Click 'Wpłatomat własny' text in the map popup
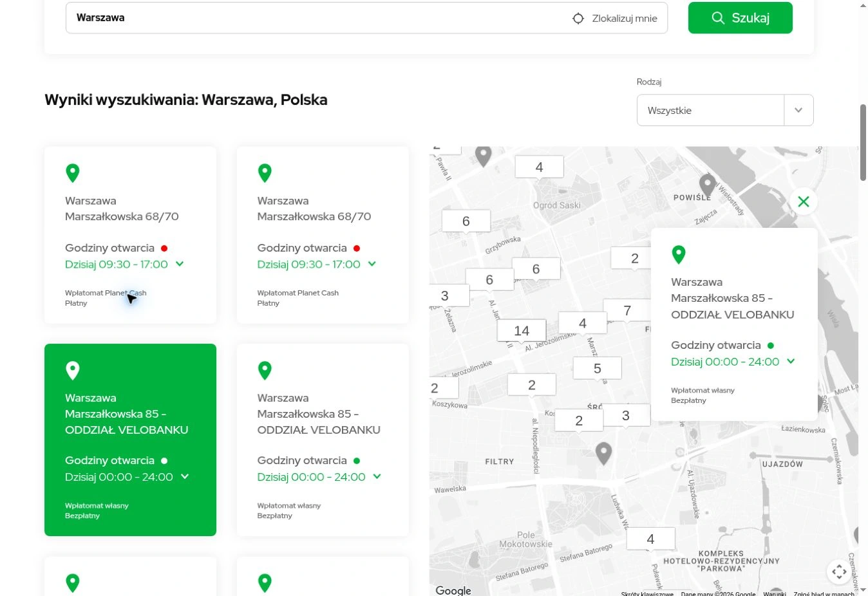The image size is (868, 596). pos(703,390)
